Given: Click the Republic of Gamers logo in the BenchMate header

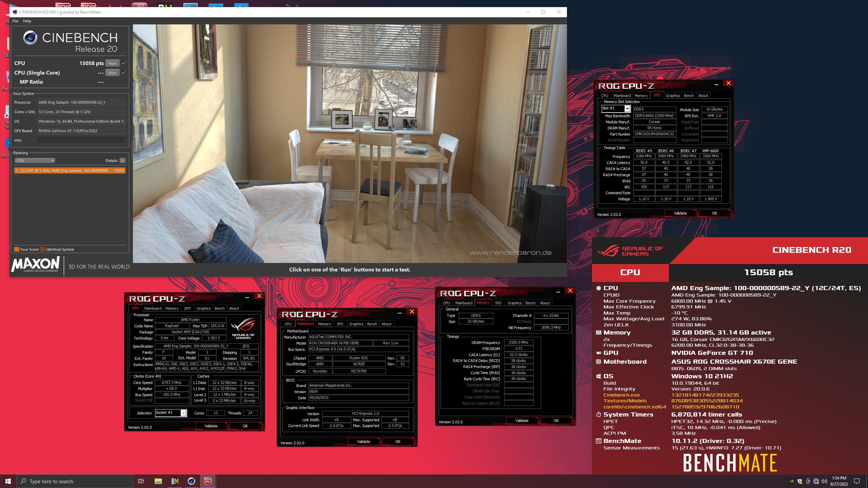Looking at the screenshot, I should point(630,251).
